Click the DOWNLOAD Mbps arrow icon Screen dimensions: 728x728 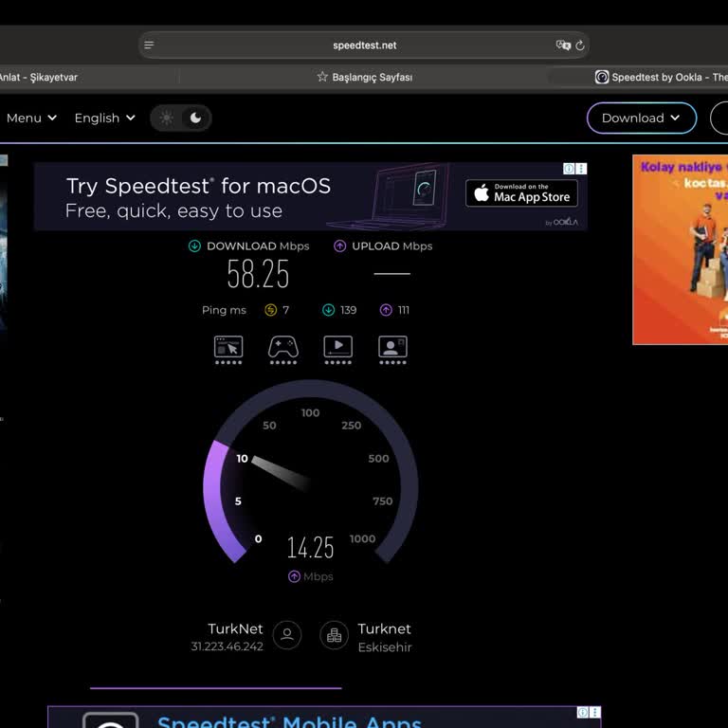194,246
